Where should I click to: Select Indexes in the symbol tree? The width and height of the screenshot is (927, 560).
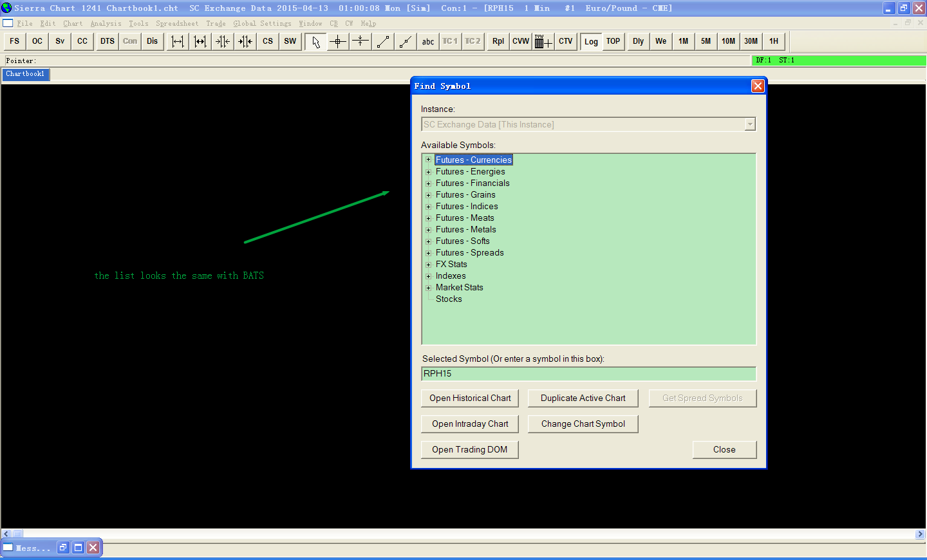(x=451, y=276)
